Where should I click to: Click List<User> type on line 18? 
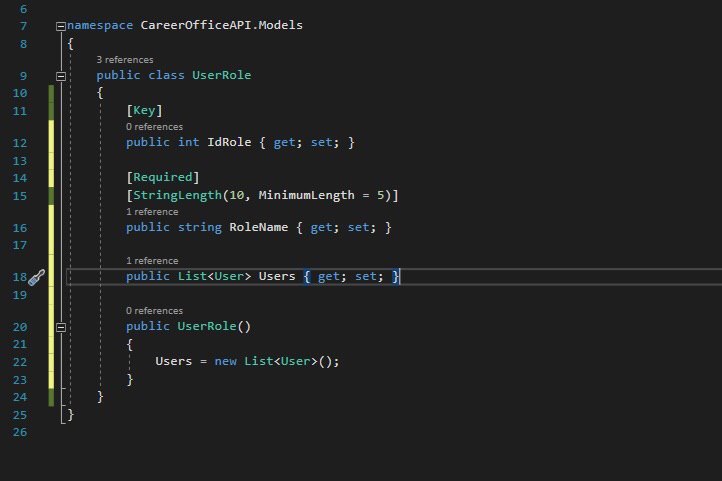[x=214, y=276]
